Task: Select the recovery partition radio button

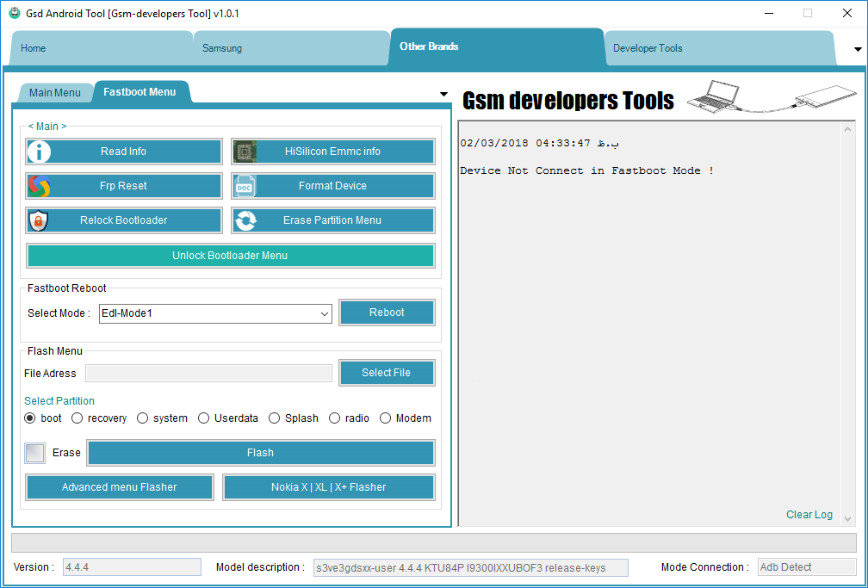Action: point(77,418)
